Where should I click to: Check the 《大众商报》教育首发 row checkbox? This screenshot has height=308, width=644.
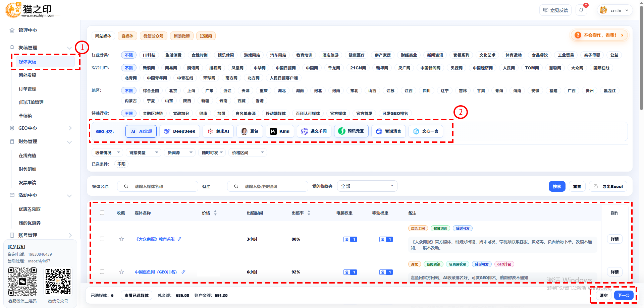(102, 239)
